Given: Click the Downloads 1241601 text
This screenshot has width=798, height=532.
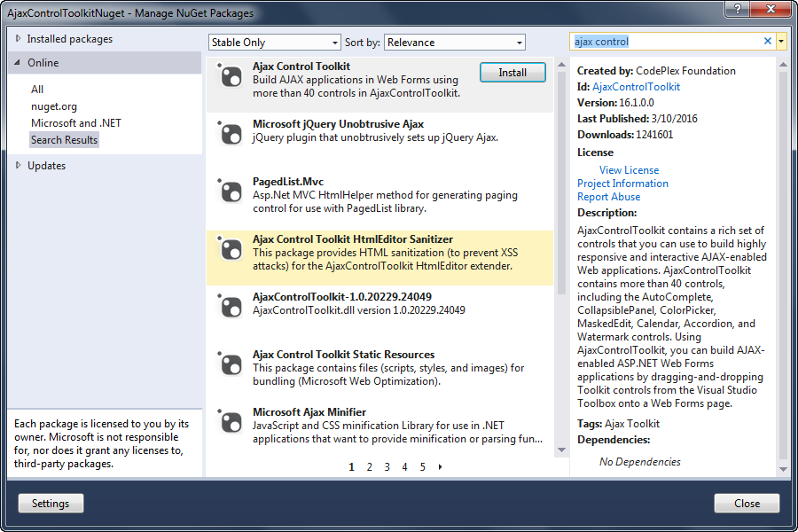Looking at the screenshot, I should pos(625,135).
